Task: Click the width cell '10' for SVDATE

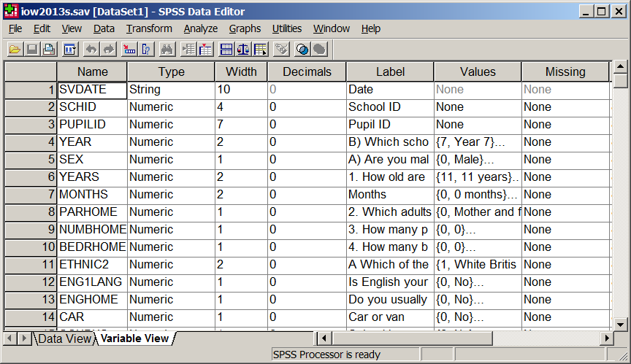Action: [241, 90]
